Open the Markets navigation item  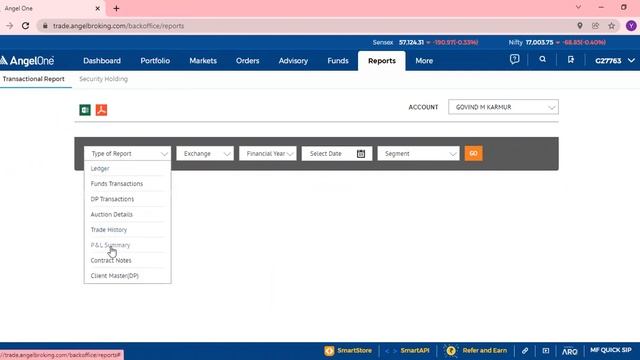[x=203, y=61]
